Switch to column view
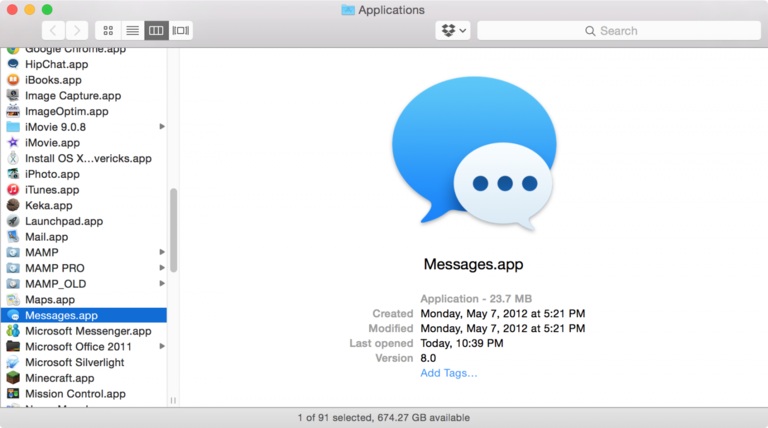768x428 pixels. (x=156, y=30)
